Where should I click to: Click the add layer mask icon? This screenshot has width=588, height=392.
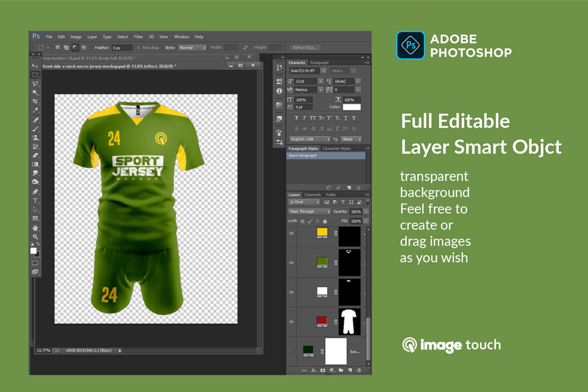322,370
